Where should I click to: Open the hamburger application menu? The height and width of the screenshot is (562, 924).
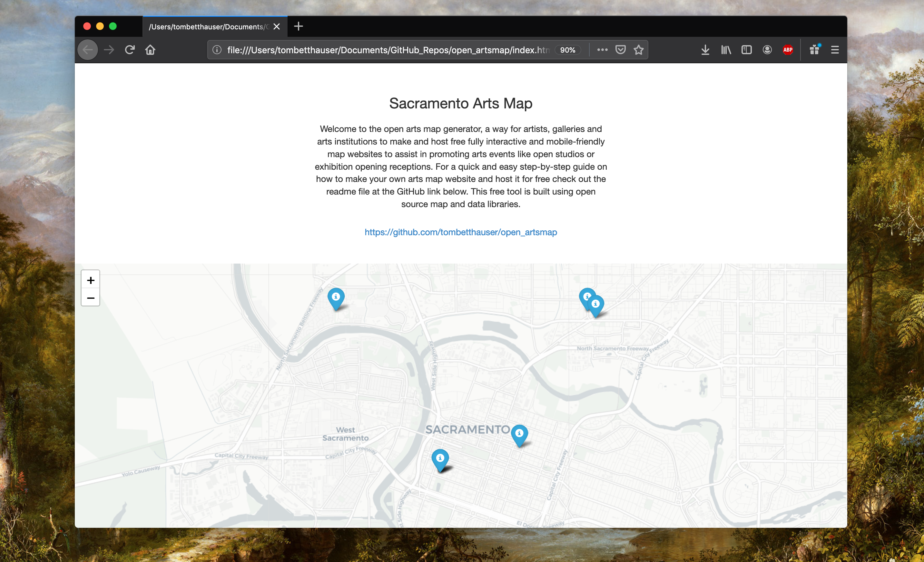click(x=835, y=50)
